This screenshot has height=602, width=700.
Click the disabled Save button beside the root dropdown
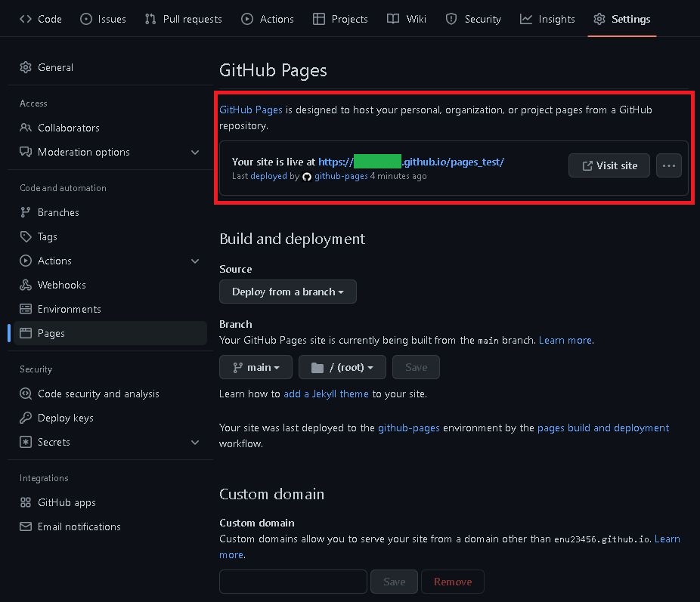416,367
